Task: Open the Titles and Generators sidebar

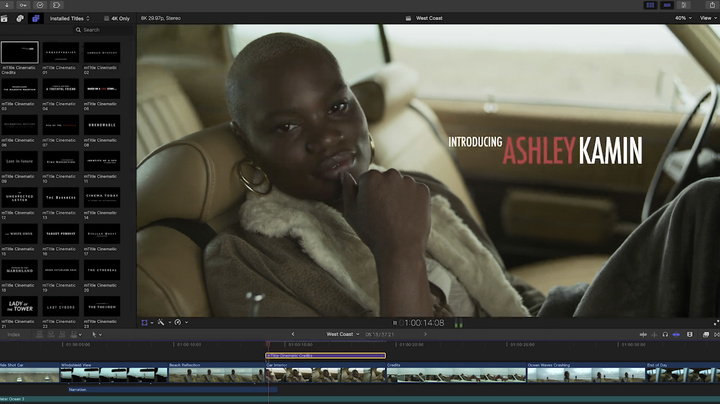Action: 36,18
